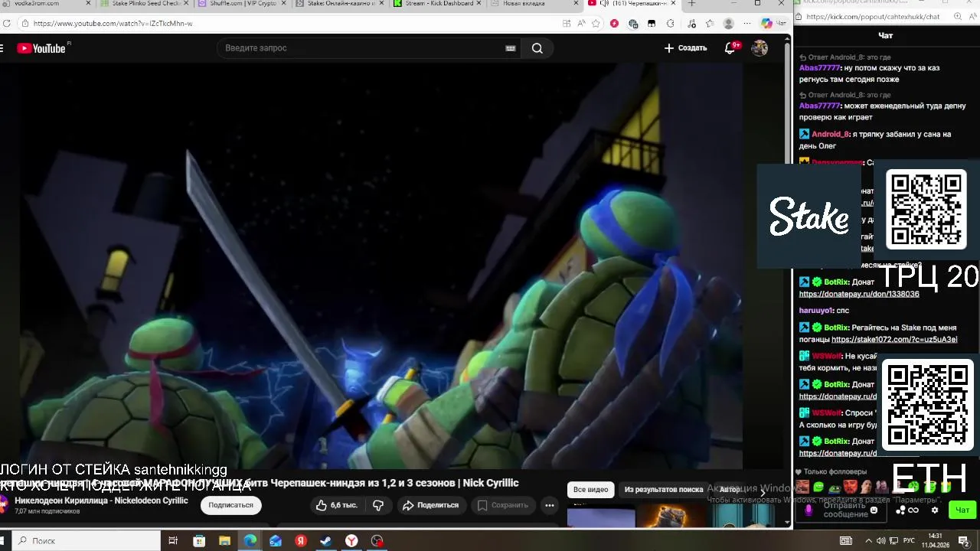Open Edge profile avatar icon
The width and height of the screenshot is (980, 551).
[728, 24]
